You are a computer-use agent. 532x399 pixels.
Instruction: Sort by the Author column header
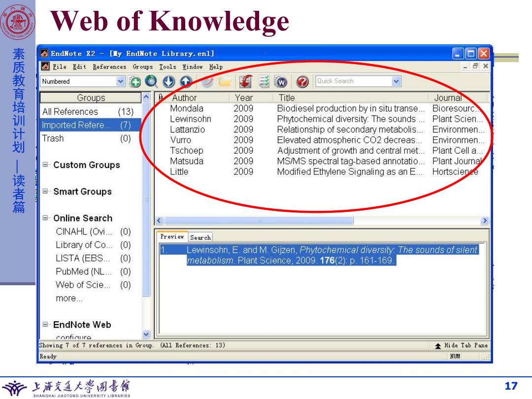coord(197,98)
